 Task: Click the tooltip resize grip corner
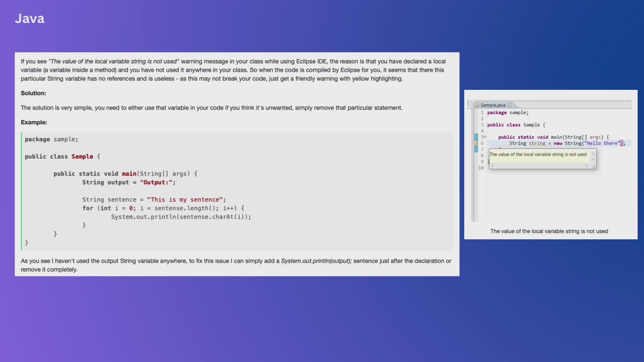click(x=593, y=166)
